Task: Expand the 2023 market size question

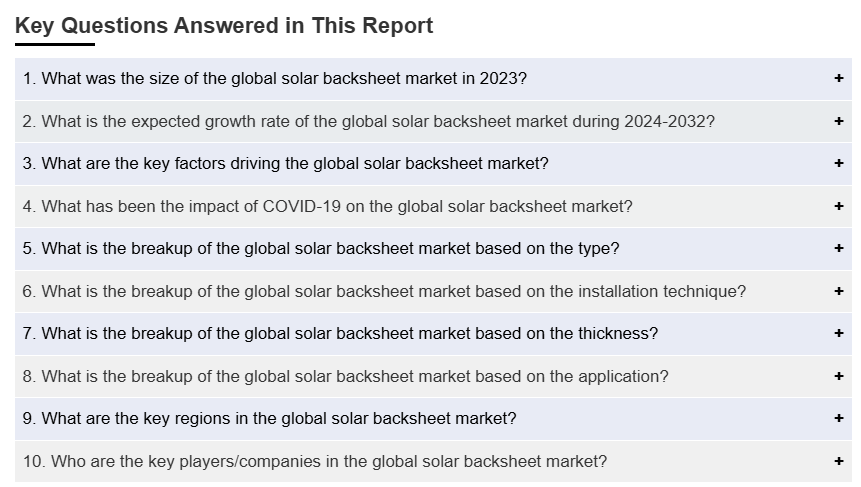Action: point(433,79)
